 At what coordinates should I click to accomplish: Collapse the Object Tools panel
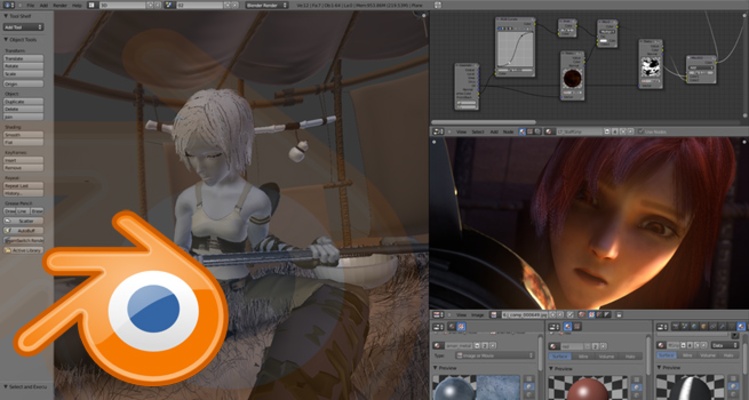21,40
